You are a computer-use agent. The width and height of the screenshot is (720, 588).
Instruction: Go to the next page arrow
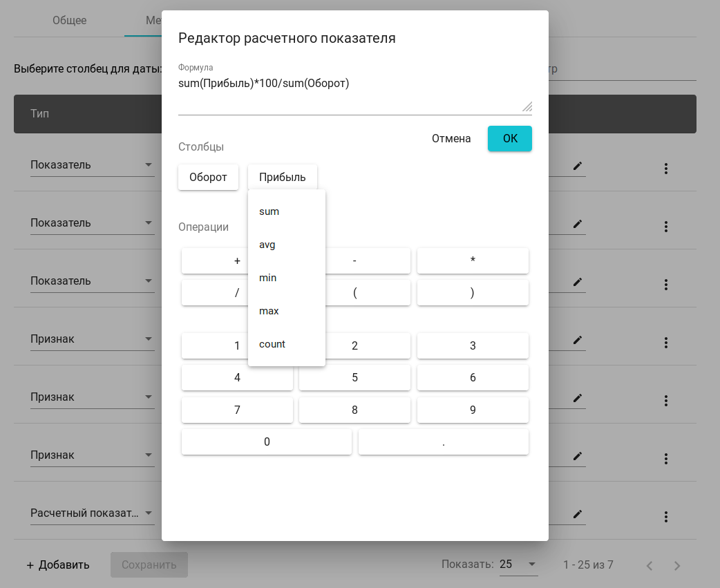677,566
